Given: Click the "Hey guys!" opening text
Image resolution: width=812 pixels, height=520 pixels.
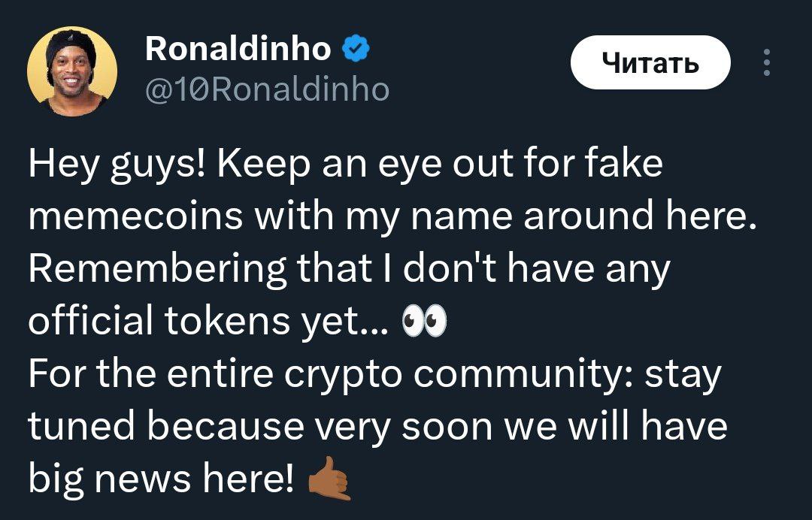Looking at the screenshot, I should pos(112,164).
